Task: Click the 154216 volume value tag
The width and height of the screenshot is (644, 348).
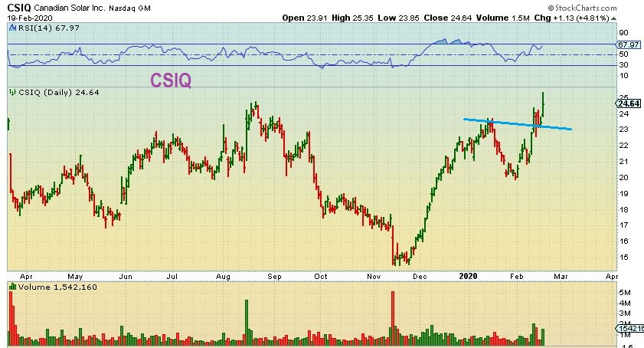Action: tap(629, 328)
